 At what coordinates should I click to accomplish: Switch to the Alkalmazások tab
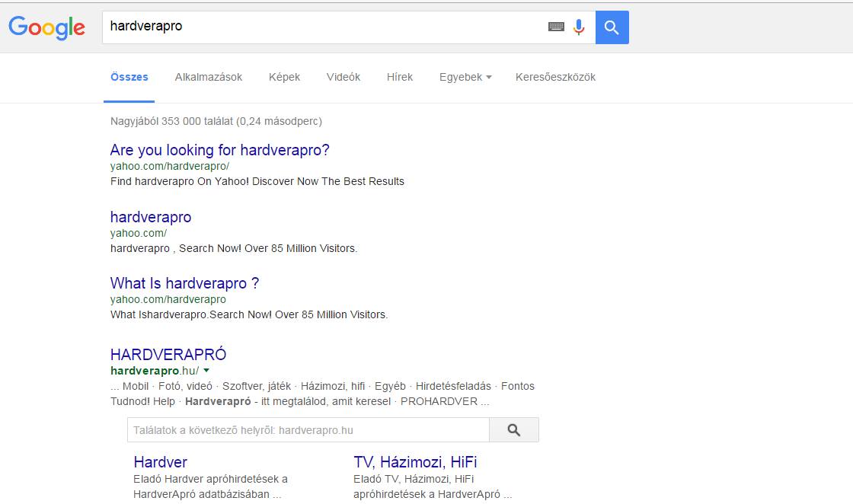pyautogui.click(x=209, y=77)
